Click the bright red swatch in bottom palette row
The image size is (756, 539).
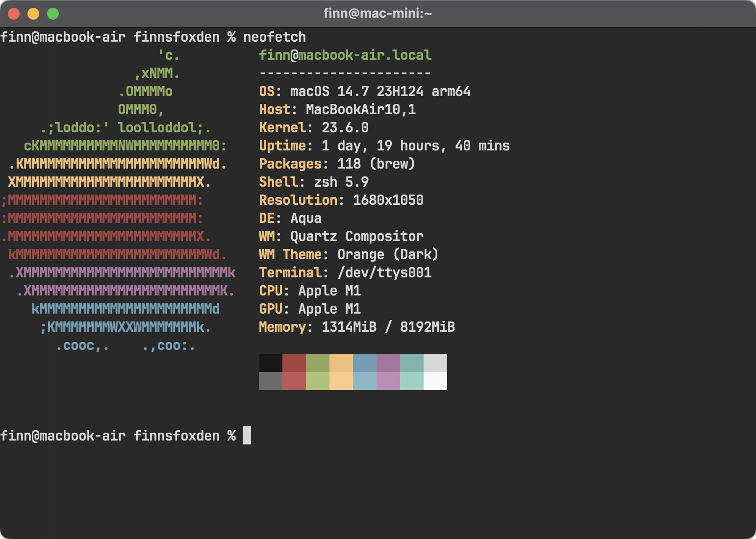pos(294,381)
